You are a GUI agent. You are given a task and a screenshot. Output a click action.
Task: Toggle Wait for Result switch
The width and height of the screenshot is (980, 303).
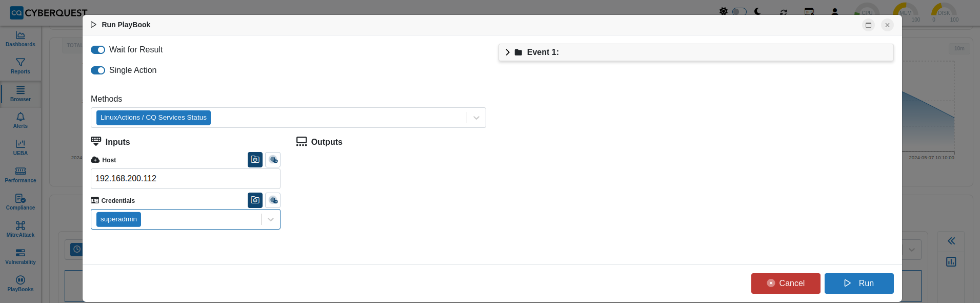point(98,50)
